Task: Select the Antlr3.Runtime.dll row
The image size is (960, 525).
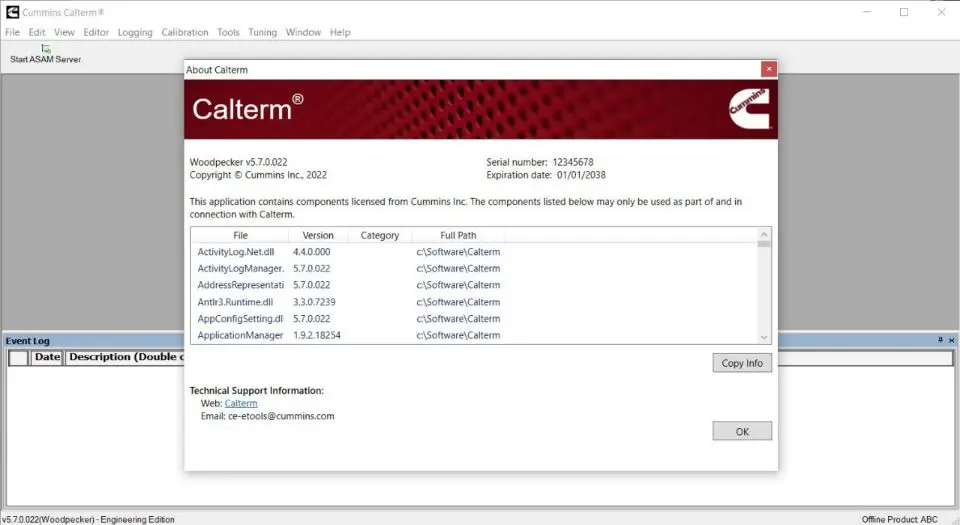Action: pyautogui.click(x=474, y=302)
